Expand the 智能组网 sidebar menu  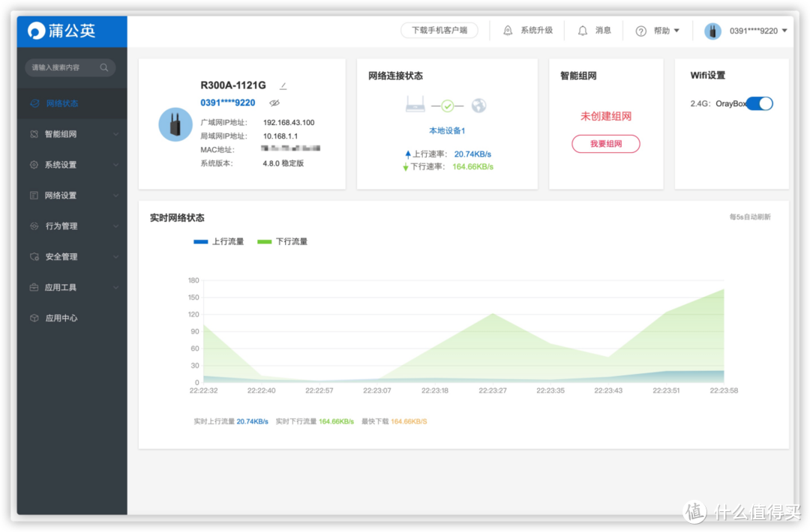[72, 134]
